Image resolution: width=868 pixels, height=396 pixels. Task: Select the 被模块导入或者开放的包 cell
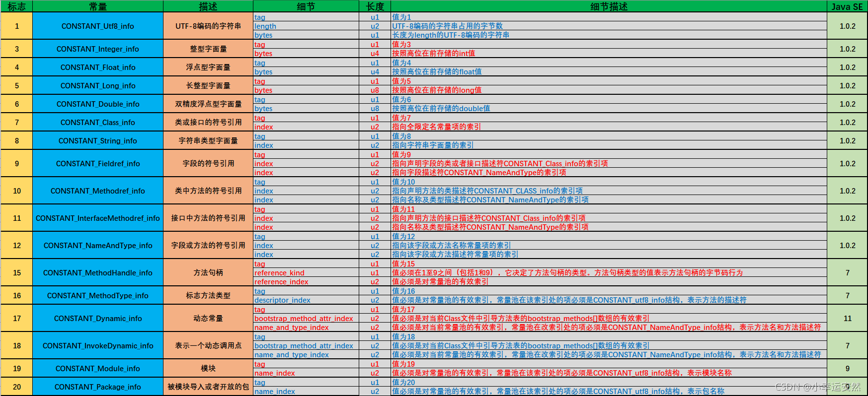(208, 387)
